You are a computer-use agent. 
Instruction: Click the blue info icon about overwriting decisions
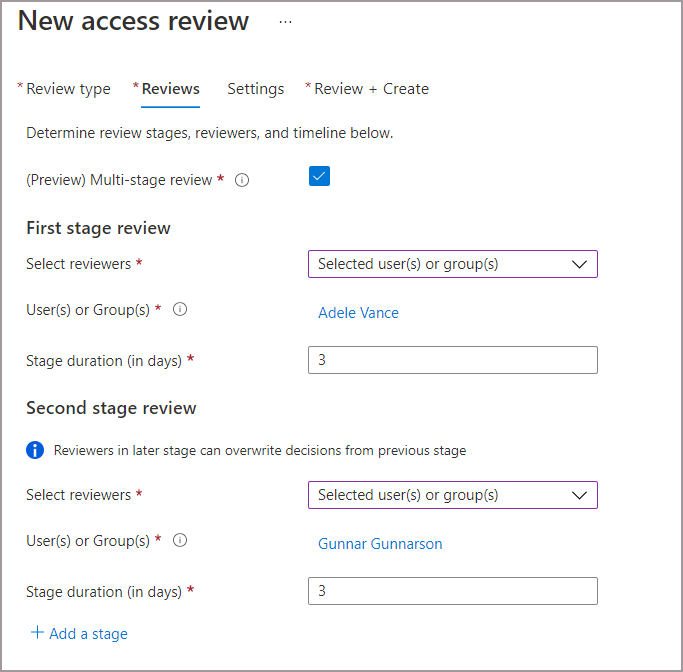click(35, 450)
